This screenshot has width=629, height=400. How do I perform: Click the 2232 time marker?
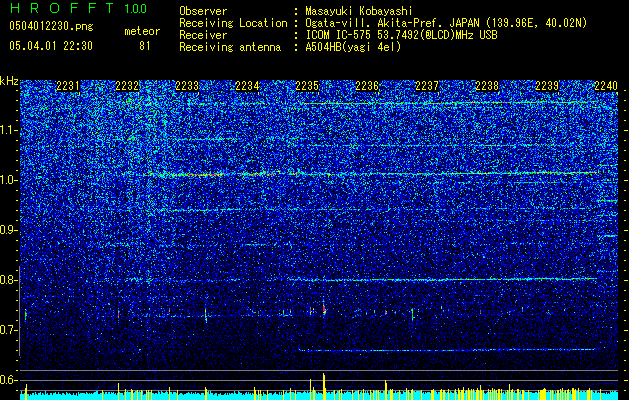(127, 86)
